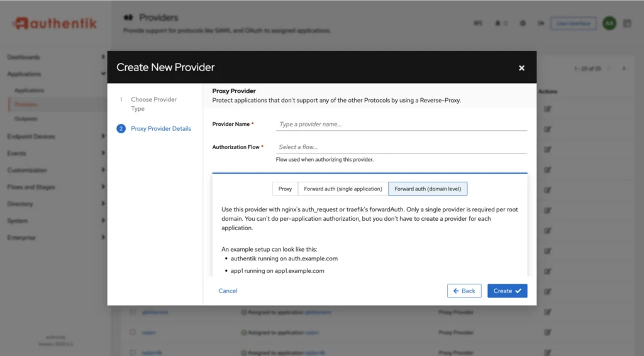Click the sign out icon
The height and width of the screenshot is (356, 644).
tap(541, 23)
